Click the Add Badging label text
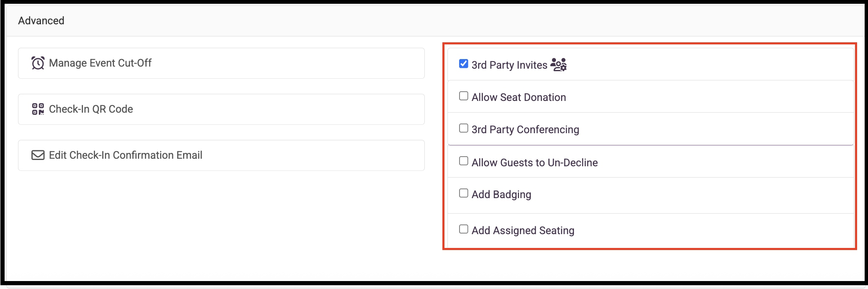The height and width of the screenshot is (289, 868). pyautogui.click(x=501, y=195)
